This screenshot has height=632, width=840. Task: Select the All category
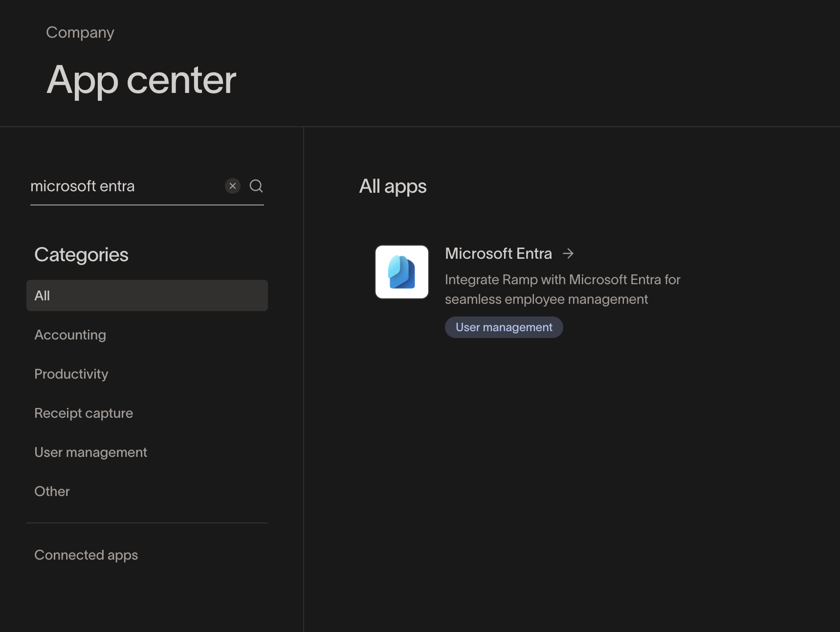tap(147, 295)
